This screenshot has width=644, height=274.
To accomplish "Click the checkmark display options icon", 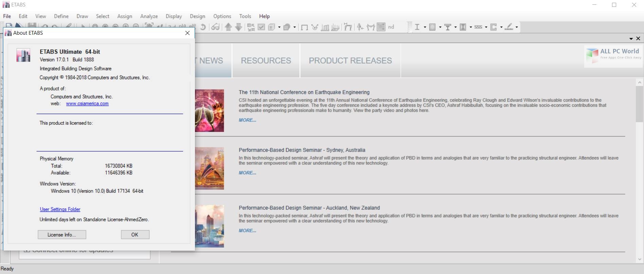I will (x=261, y=27).
